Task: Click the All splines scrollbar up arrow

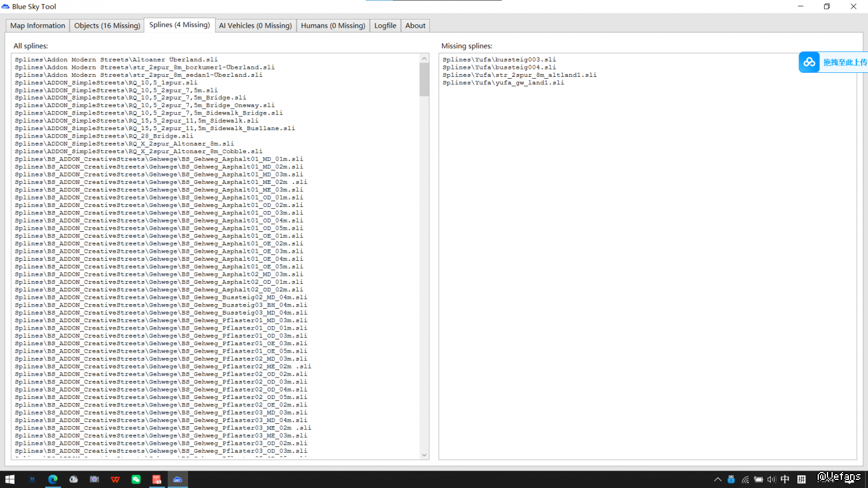Action: [x=424, y=58]
